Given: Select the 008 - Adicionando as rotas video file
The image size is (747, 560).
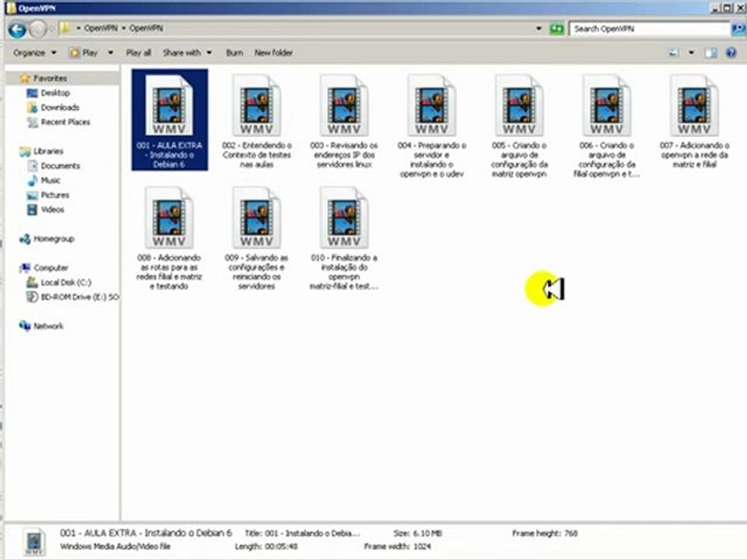Looking at the screenshot, I should [x=169, y=238].
